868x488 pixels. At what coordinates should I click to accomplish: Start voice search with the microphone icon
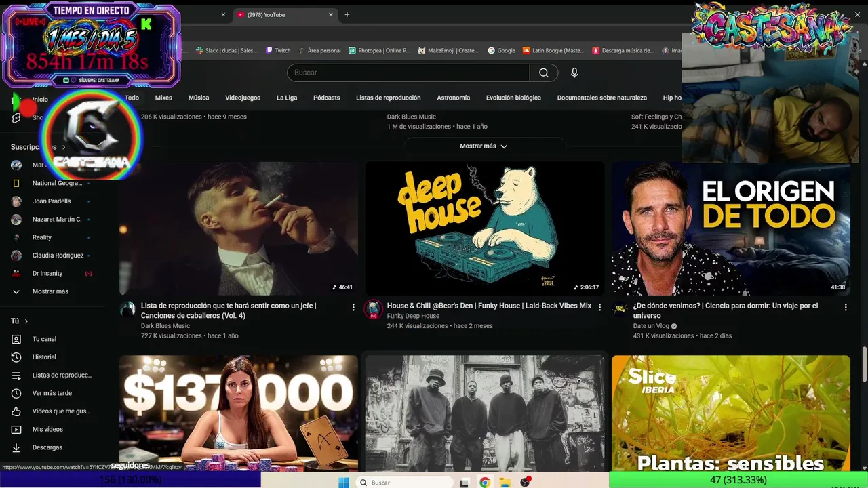(x=574, y=73)
